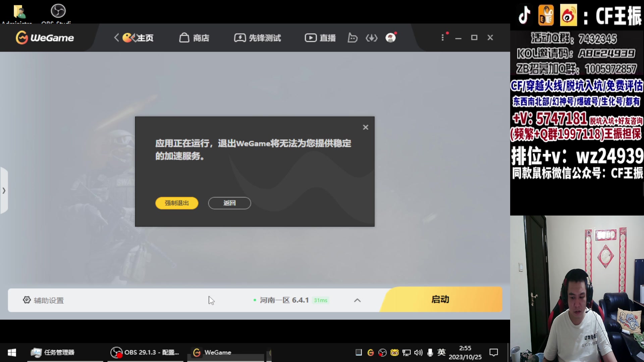This screenshot has height=362, width=644.
Task: Choose 返回 to cancel quitting
Action: point(229,203)
